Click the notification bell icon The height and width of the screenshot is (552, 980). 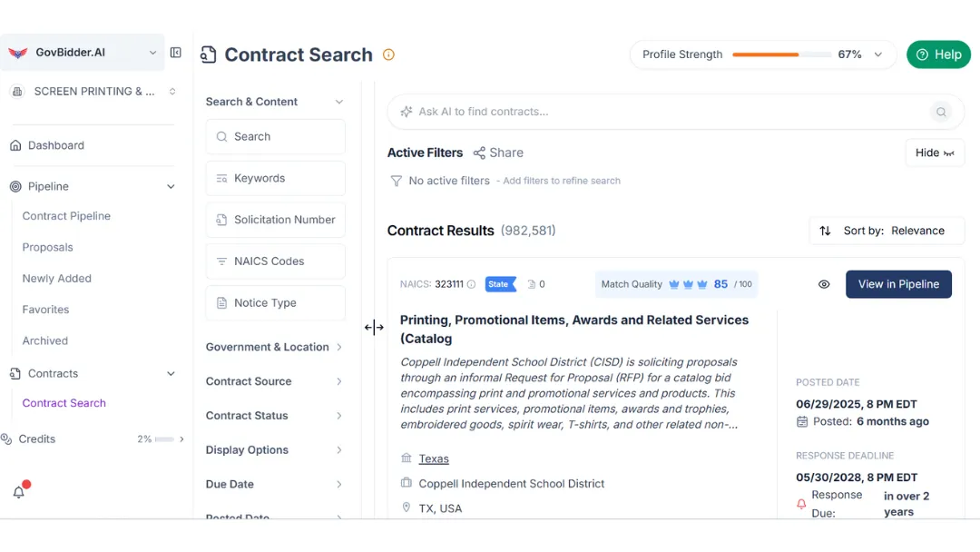(x=18, y=492)
